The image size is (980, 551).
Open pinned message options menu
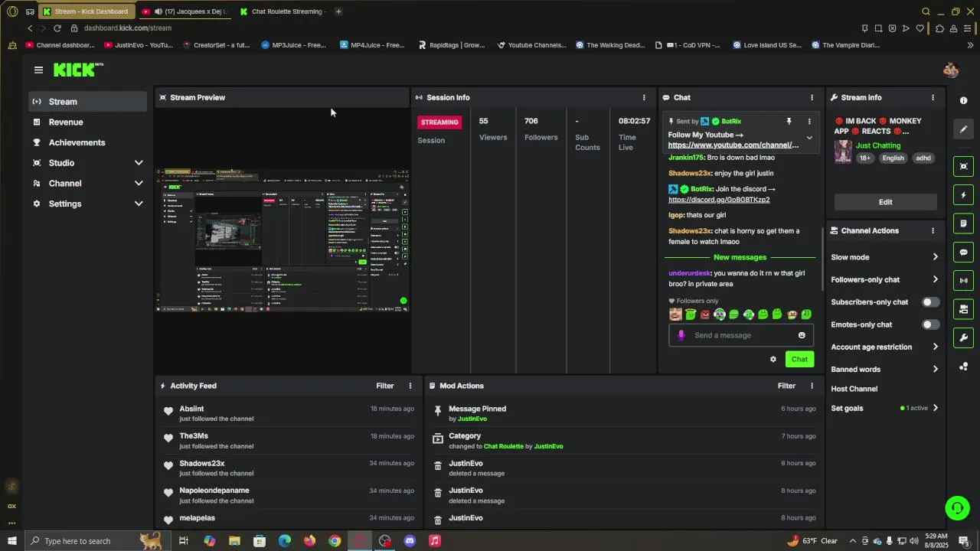809,121
